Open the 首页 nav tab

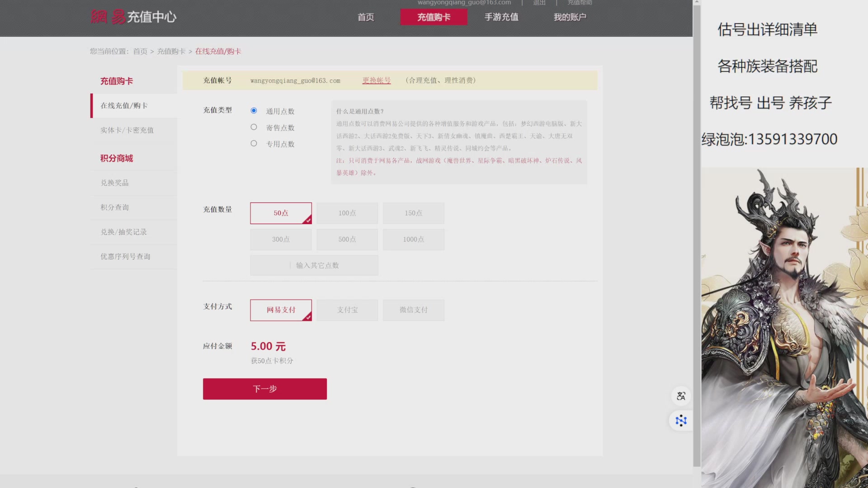(366, 17)
